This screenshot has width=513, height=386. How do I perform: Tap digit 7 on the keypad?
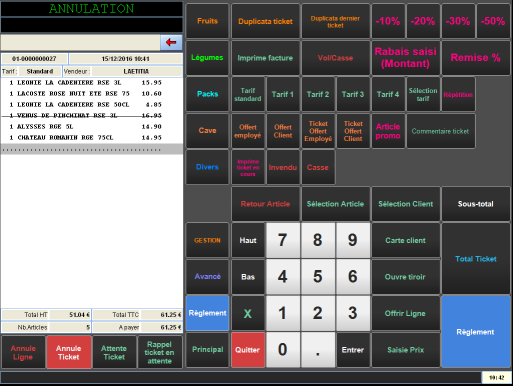(283, 240)
